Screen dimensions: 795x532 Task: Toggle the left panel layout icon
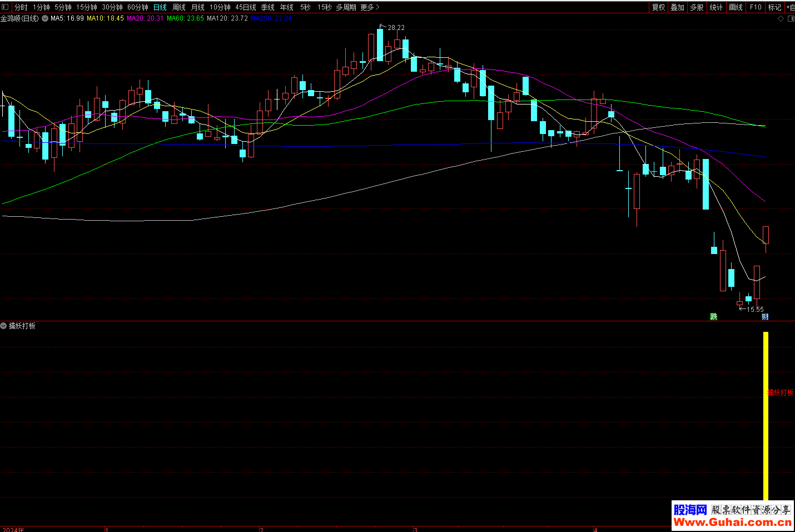coord(5,7)
